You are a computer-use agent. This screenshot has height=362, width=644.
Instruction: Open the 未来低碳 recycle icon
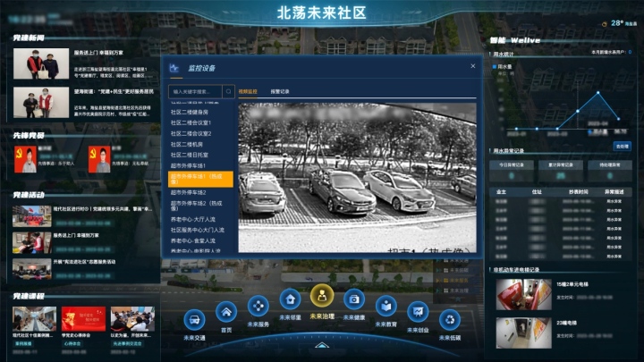click(x=450, y=319)
